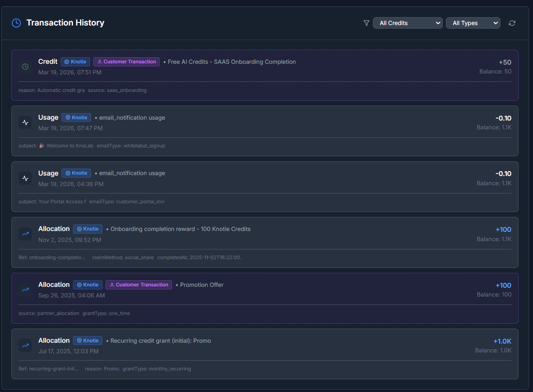Open the All Types dropdown

[473, 23]
